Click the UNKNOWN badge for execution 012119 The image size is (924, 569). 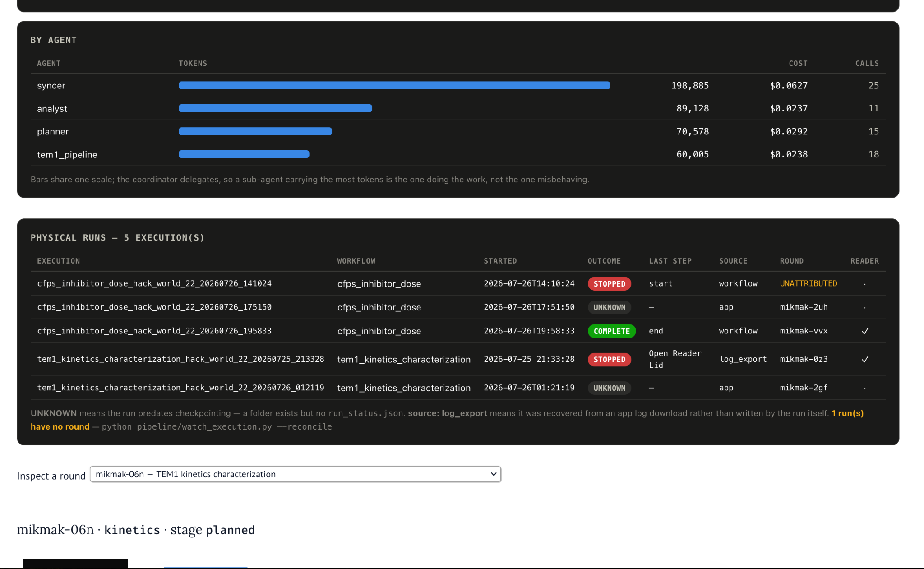(609, 388)
